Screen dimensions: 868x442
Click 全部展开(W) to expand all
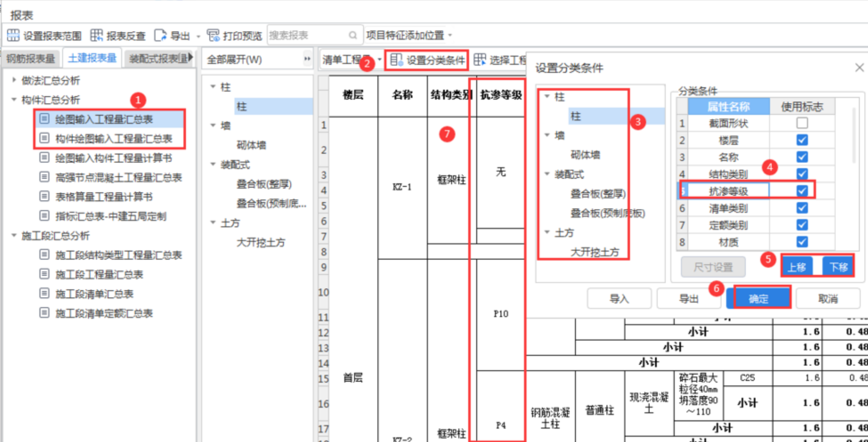[x=234, y=60]
